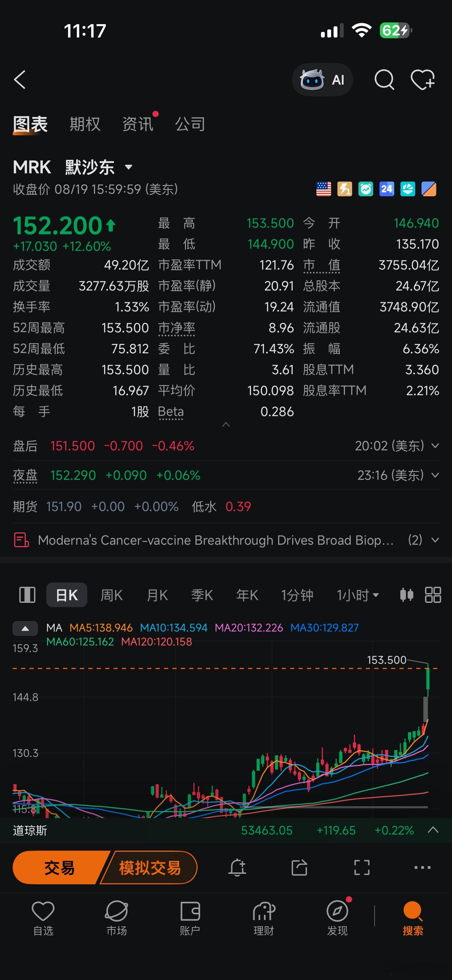Viewport: 452px width, 980px height.
Task: Expand the 盘后 after-hours row chevron
Action: coord(435,445)
